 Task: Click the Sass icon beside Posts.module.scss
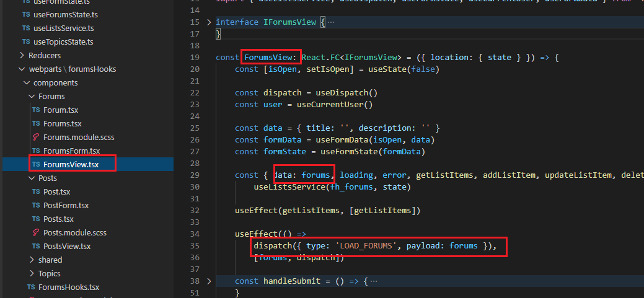pos(36,232)
